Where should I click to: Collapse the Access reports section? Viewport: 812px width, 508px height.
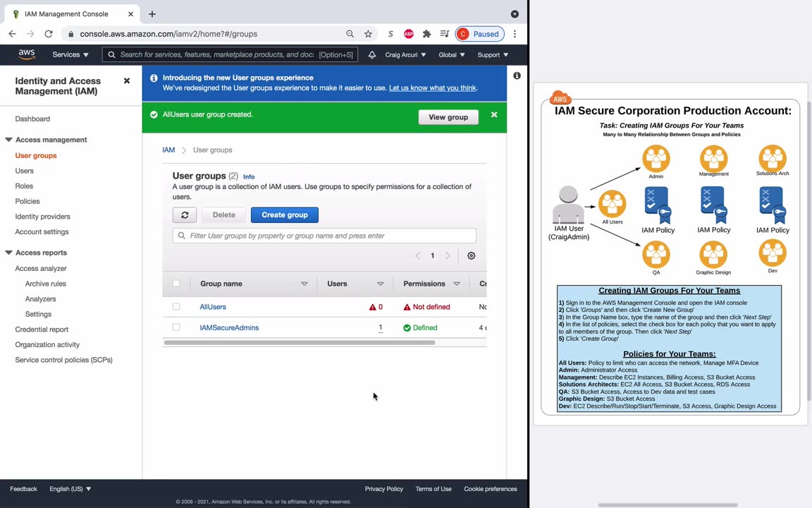click(x=8, y=253)
